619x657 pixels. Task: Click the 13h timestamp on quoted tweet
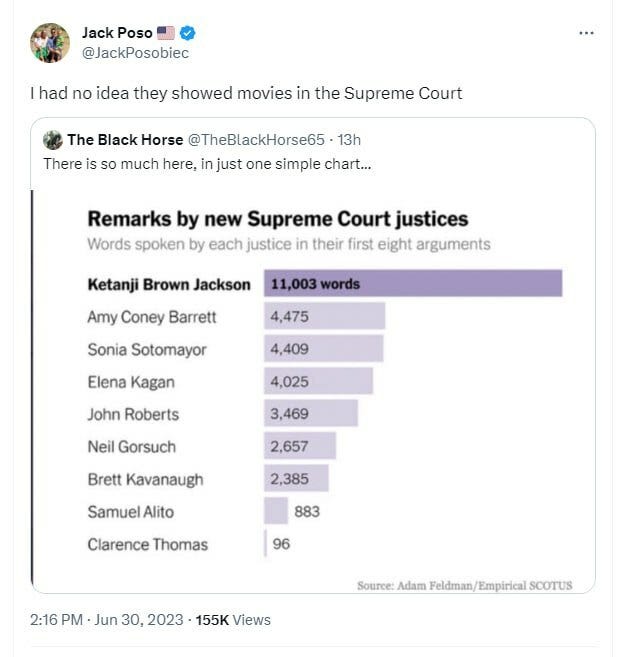tap(348, 140)
